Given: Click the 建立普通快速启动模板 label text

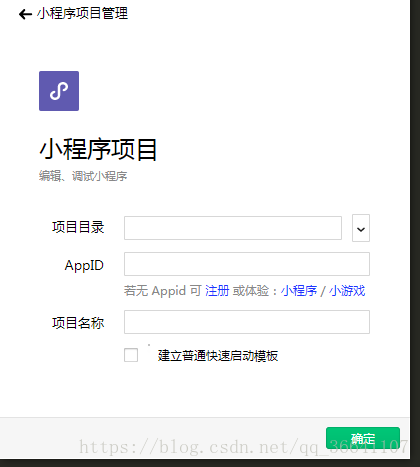Looking at the screenshot, I should click(x=218, y=356).
